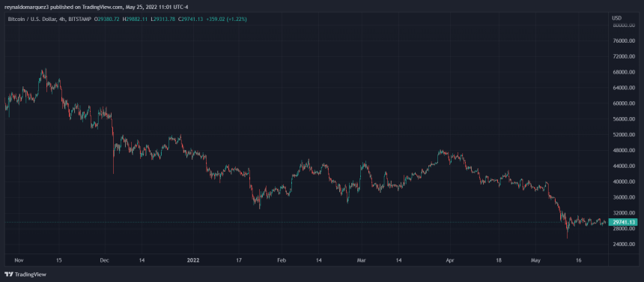Click the 48000.00 price axis label

tap(625, 151)
